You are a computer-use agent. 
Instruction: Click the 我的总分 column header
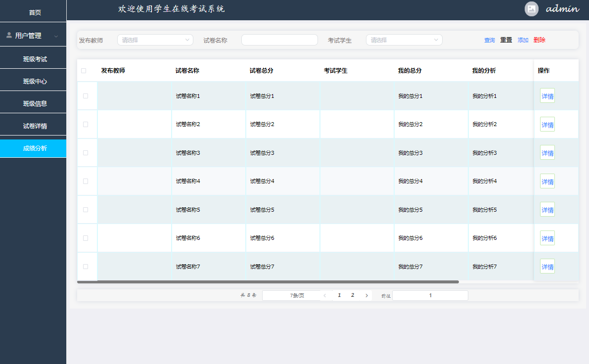tap(410, 71)
